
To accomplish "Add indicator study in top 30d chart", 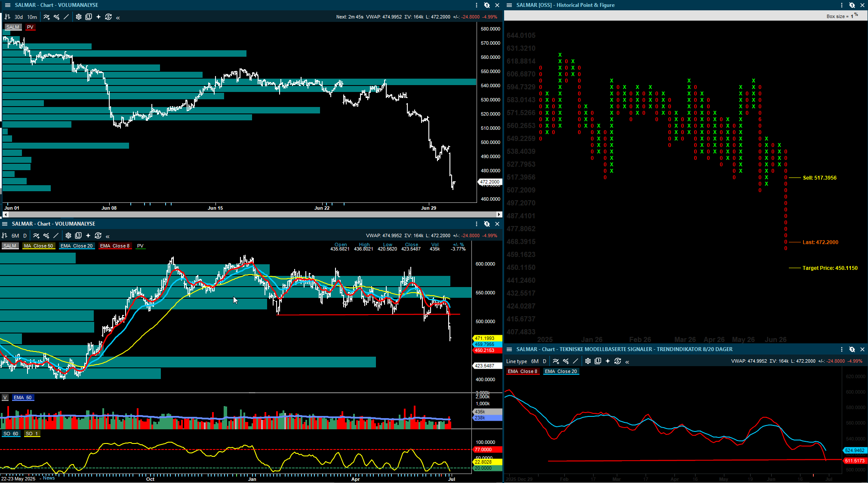I will pyautogui.click(x=46, y=17).
